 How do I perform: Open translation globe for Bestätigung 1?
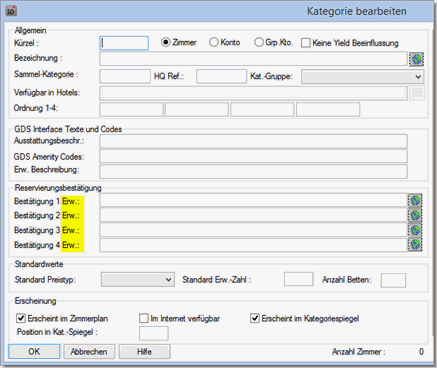click(415, 201)
